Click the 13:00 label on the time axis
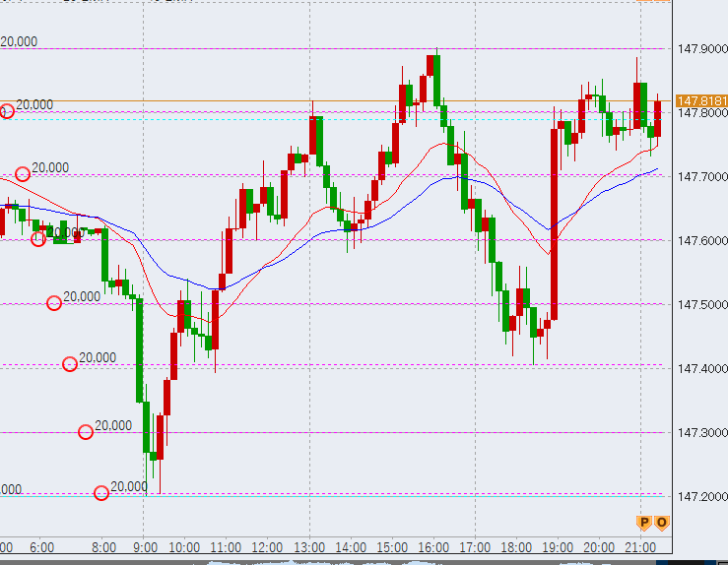 (x=309, y=546)
